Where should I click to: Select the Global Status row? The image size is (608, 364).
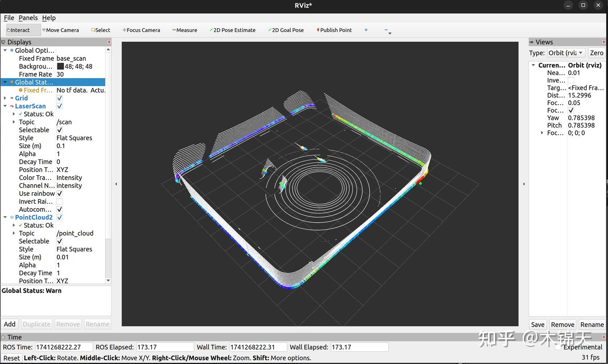click(53, 82)
